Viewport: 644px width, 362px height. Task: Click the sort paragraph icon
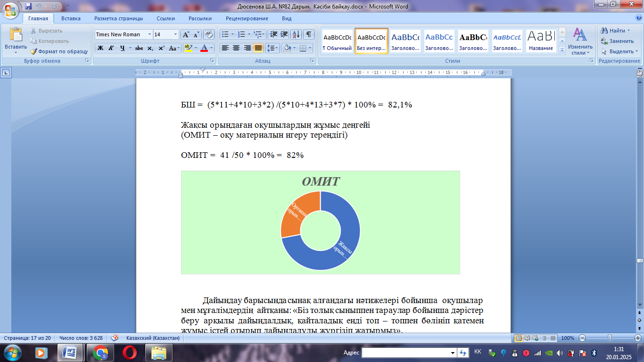tap(296, 34)
